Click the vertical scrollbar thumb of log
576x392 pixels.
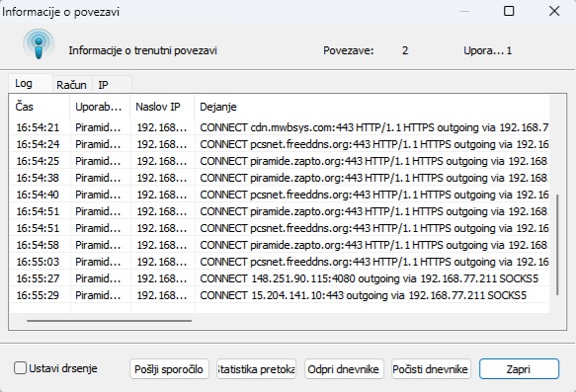point(557,245)
